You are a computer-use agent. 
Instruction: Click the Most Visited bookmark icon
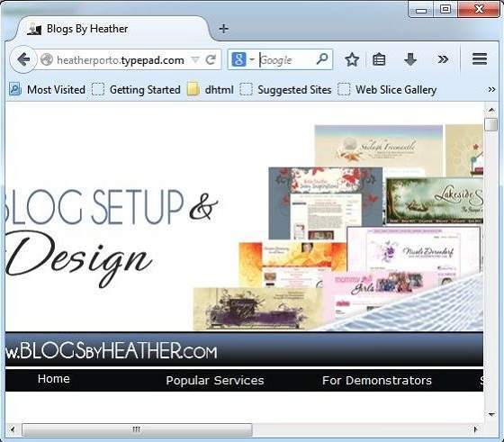(15, 89)
